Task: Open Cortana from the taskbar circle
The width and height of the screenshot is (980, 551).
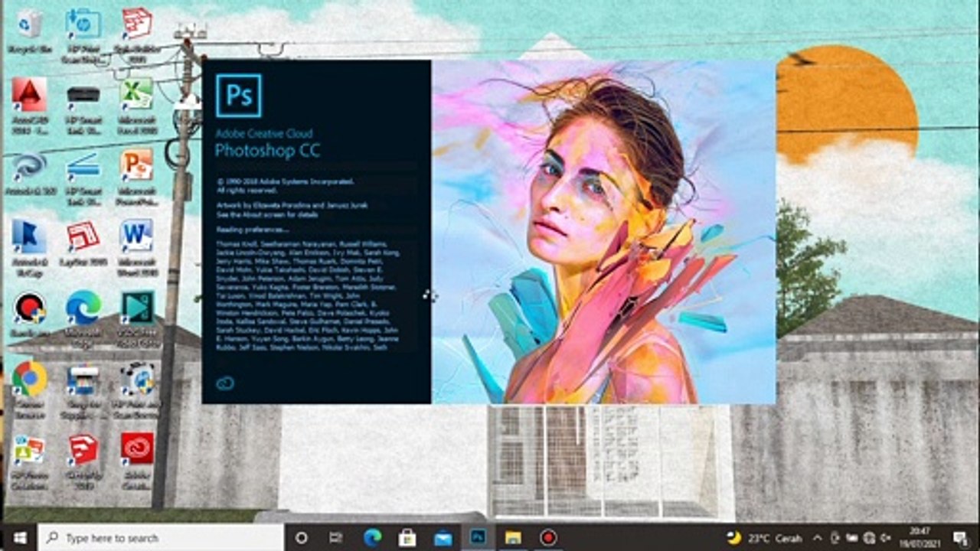Action: tap(301, 537)
